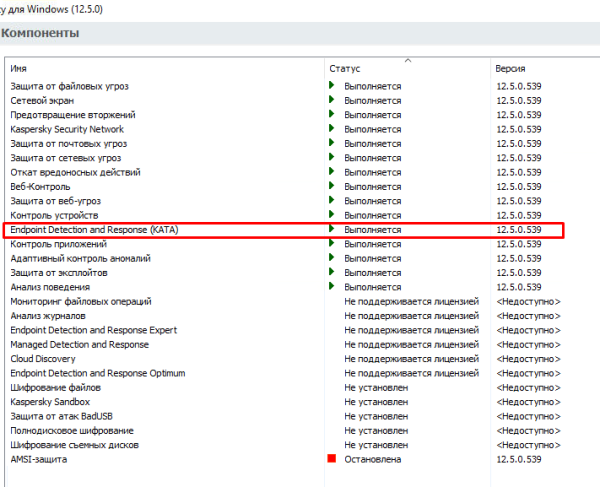Click green running icon for Kaspersky Security Network
This screenshot has height=487, width=600.
tap(332, 128)
